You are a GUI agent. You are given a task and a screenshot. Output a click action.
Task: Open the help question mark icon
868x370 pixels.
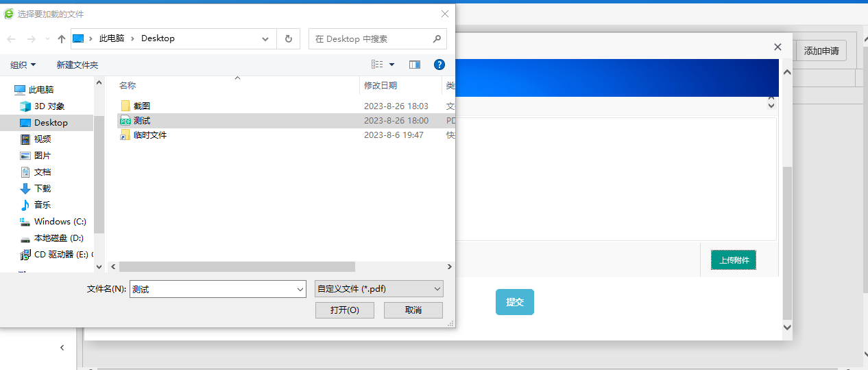[x=439, y=65]
